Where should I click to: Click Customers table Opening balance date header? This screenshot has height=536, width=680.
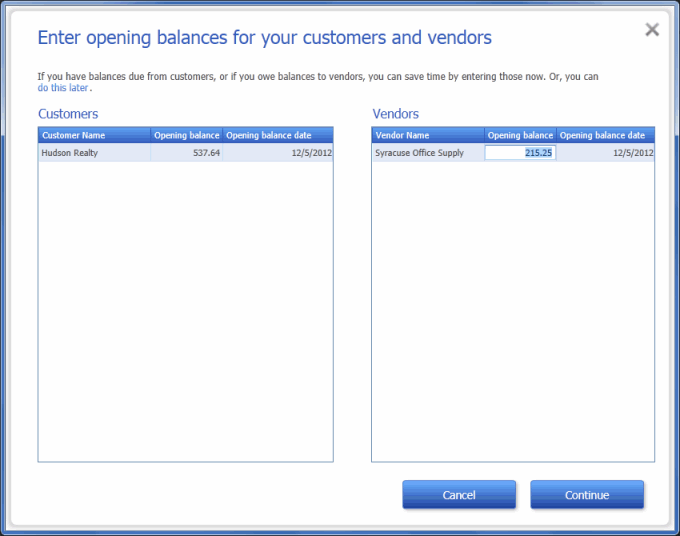tap(278, 135)
